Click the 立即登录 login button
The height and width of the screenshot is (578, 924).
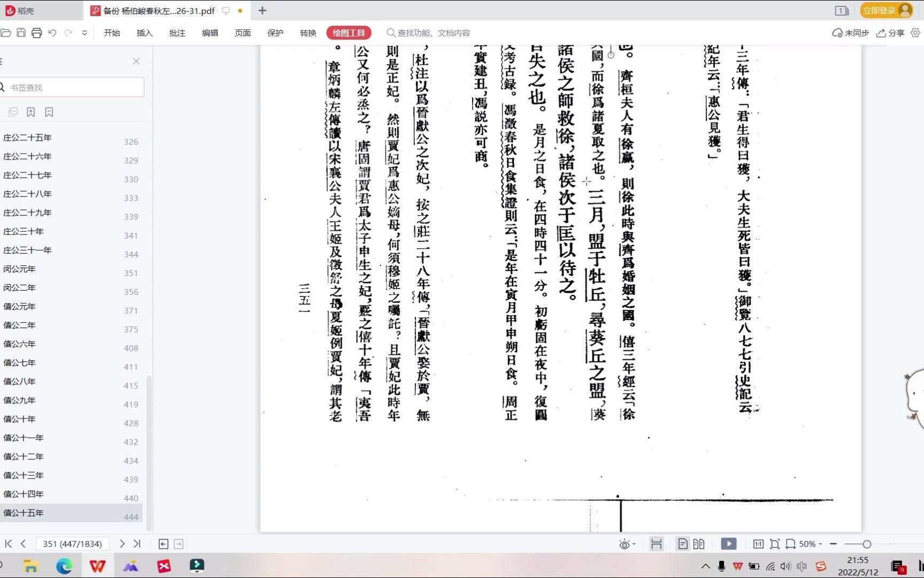coord(886,10)
